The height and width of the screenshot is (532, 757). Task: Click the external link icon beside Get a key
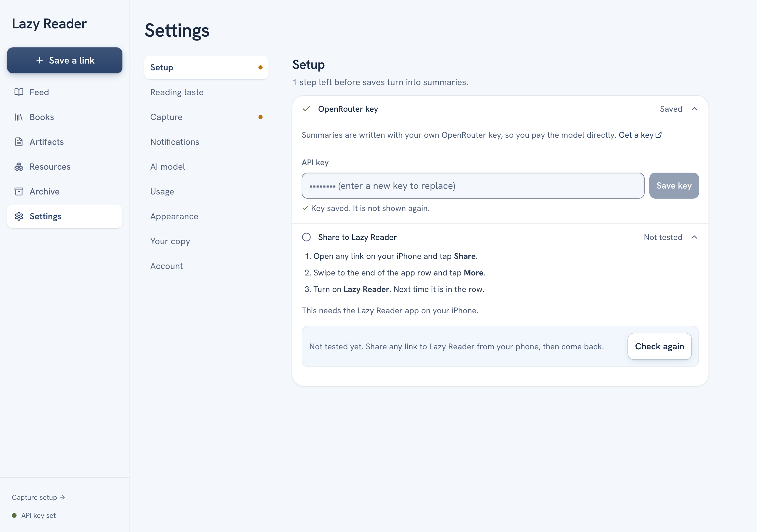click(659, 135)
